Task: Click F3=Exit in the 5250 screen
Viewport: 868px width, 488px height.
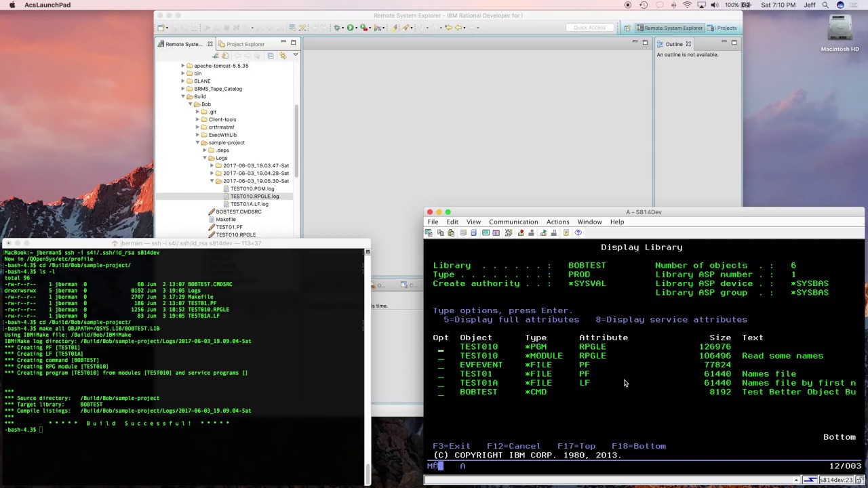Action: point(452,446)
